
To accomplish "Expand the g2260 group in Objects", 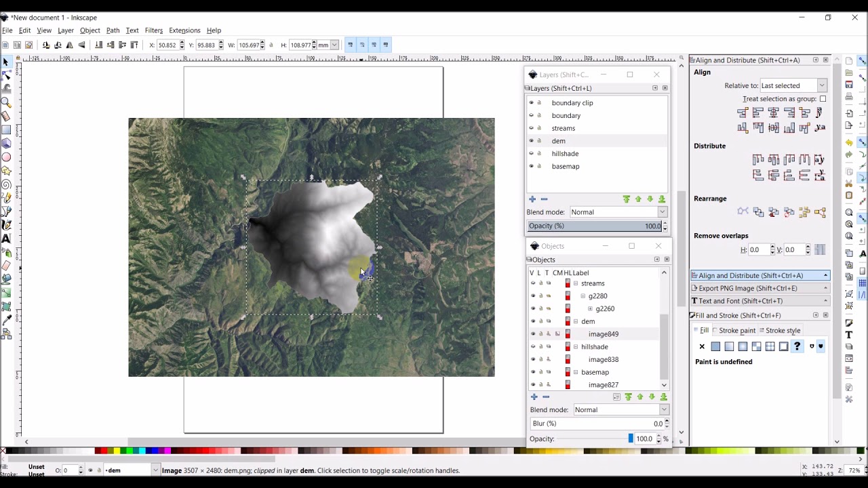I will 591,309.
